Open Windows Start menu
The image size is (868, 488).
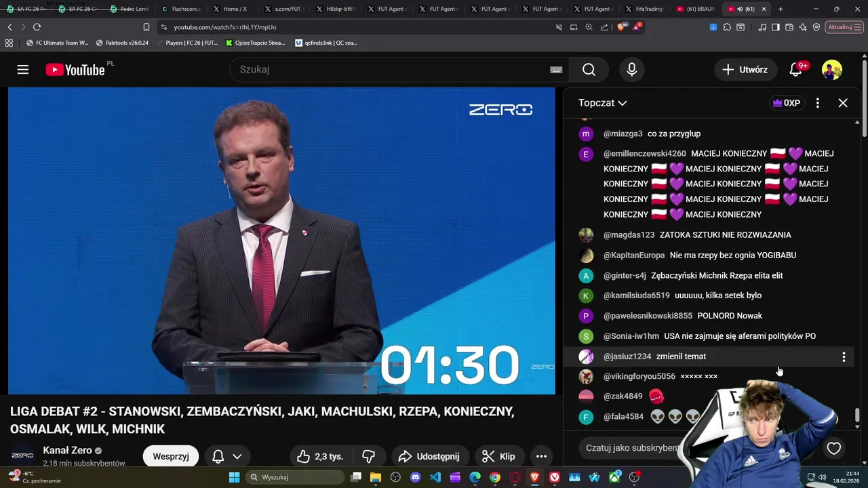(x=234, y=477)
